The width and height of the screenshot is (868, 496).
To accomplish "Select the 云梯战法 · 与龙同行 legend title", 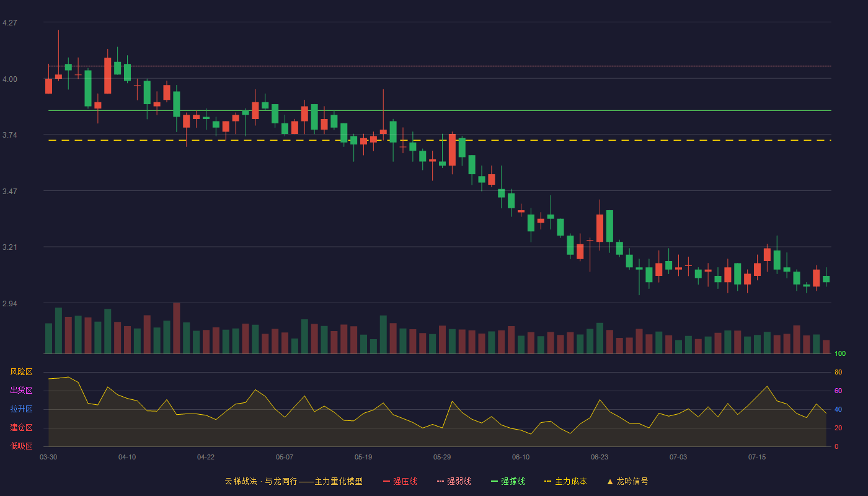I will tap(260, 481).
